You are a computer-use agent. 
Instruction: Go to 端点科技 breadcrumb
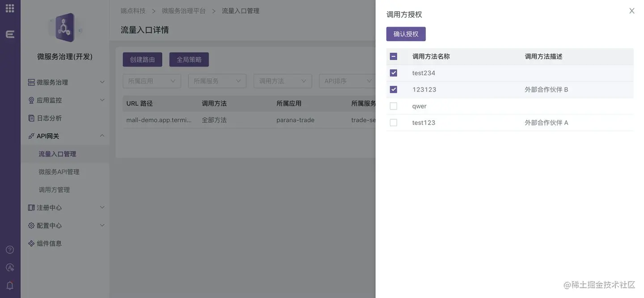click(x=133, y=11)
